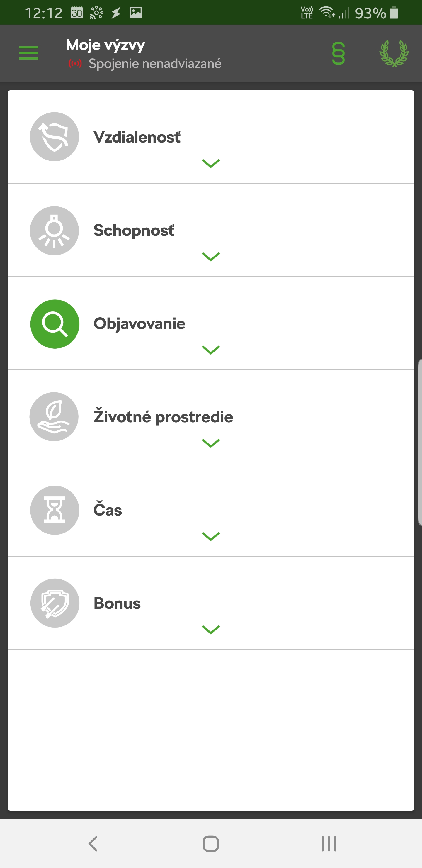This screenshot has width=422, height=868.
Task: Expand the Životné prostredie chevron
Action: 211,443
